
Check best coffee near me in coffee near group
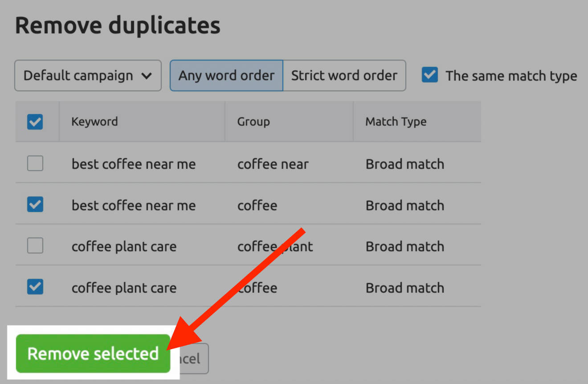pyautogui.click(x=35, y=163)
